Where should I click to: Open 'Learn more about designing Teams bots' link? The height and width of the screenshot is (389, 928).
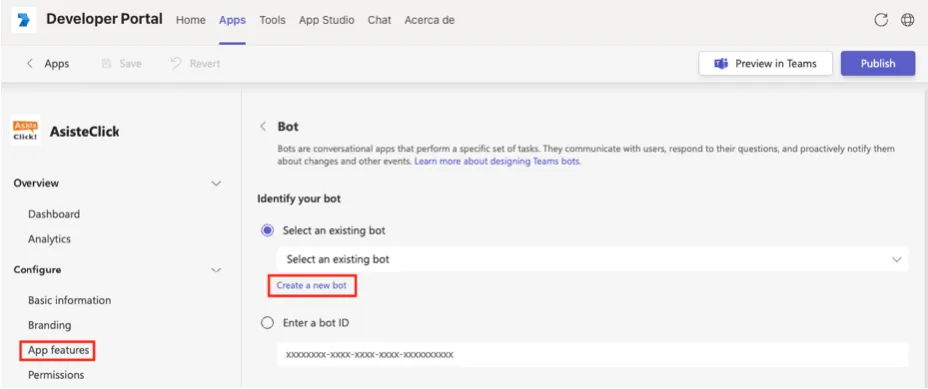coord(497,161)
